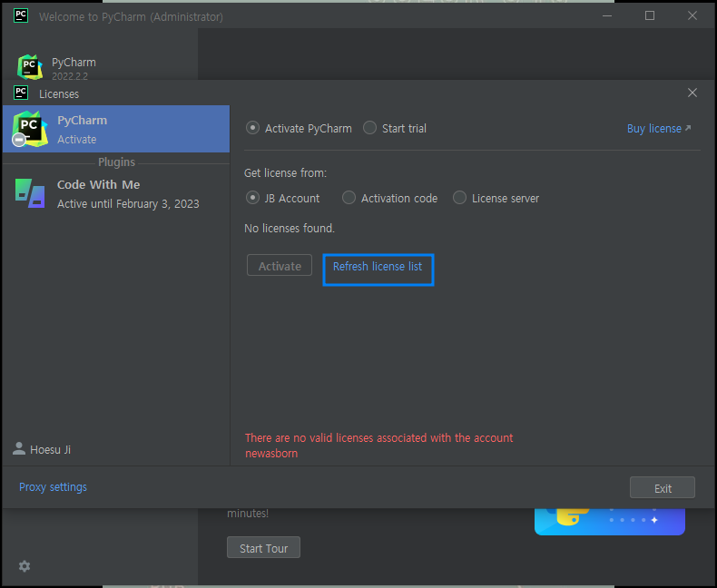Image resolution: width=717 pixels, height=588 pixels.
Task: Select PyCharm Activate entry in sidebar
Action: point(116,129)
